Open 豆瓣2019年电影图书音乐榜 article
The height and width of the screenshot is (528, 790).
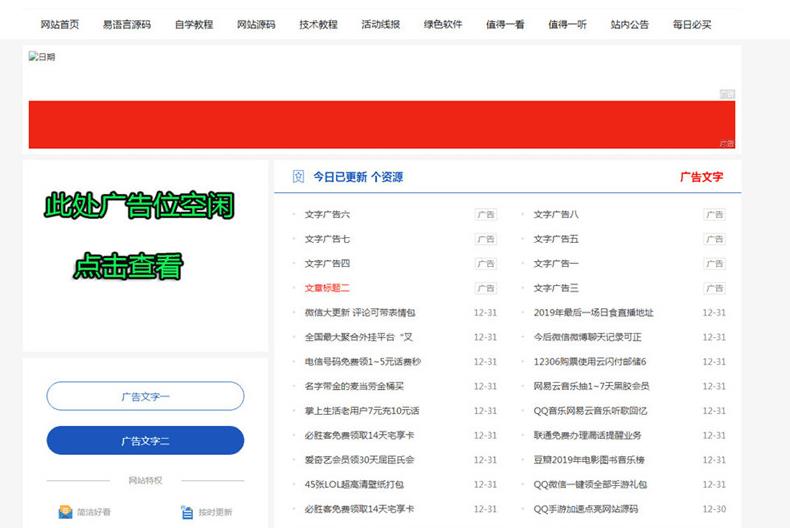coord(589,460)
